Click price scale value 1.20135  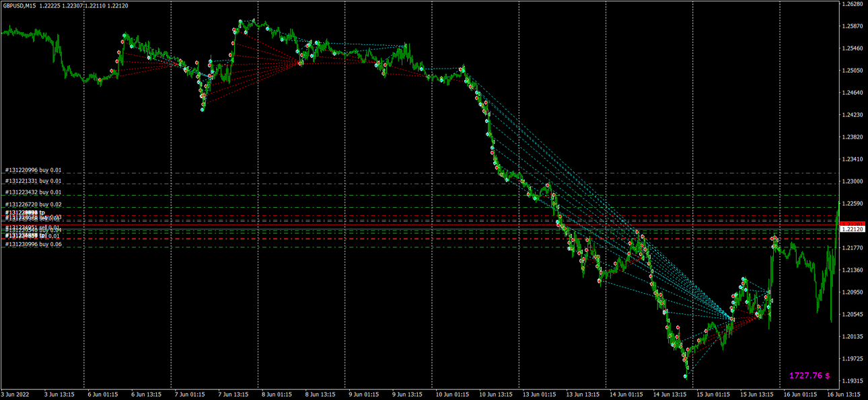click(x=853, y=337)
